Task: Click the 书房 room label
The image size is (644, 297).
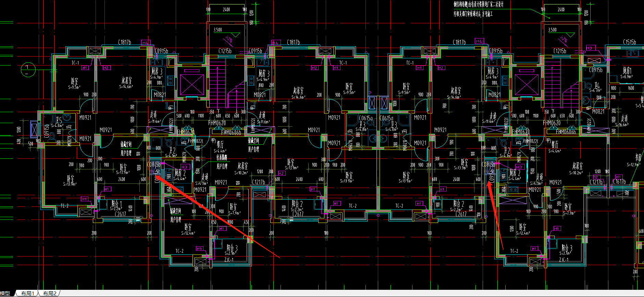Action: [x=638, y=157]
